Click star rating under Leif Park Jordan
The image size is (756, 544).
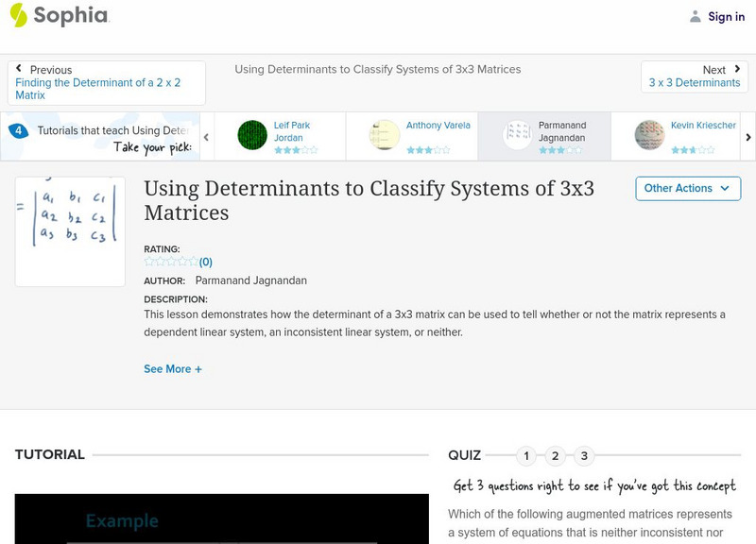(x=296, y=150)
